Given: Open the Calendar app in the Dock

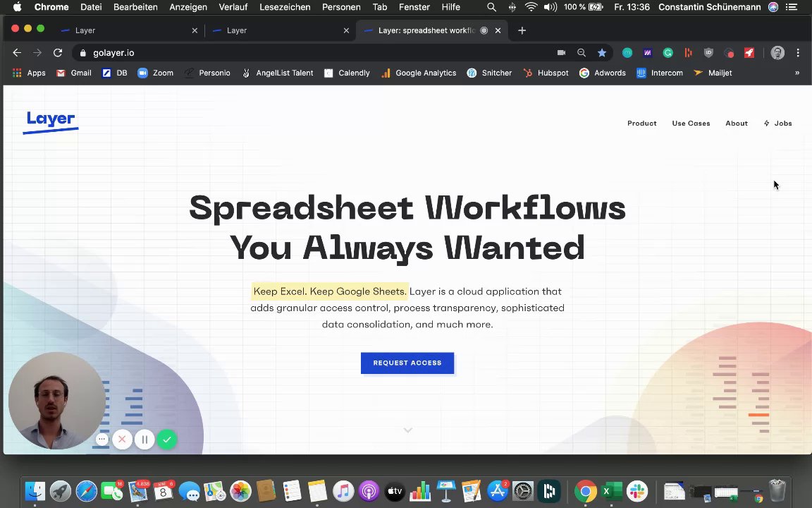Looking at the screenshot, I should pyautogui.click(x=163, y=491).
